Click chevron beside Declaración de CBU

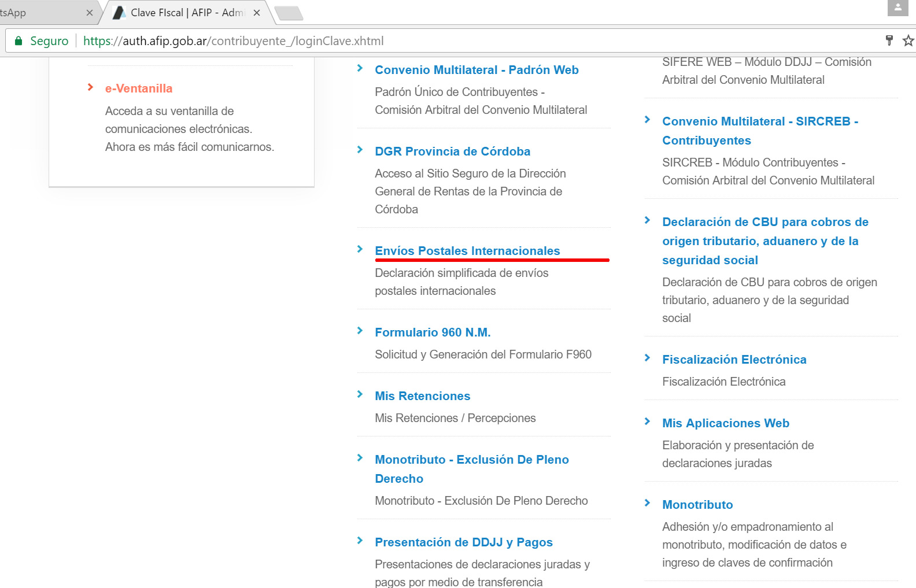coord(648,220)
